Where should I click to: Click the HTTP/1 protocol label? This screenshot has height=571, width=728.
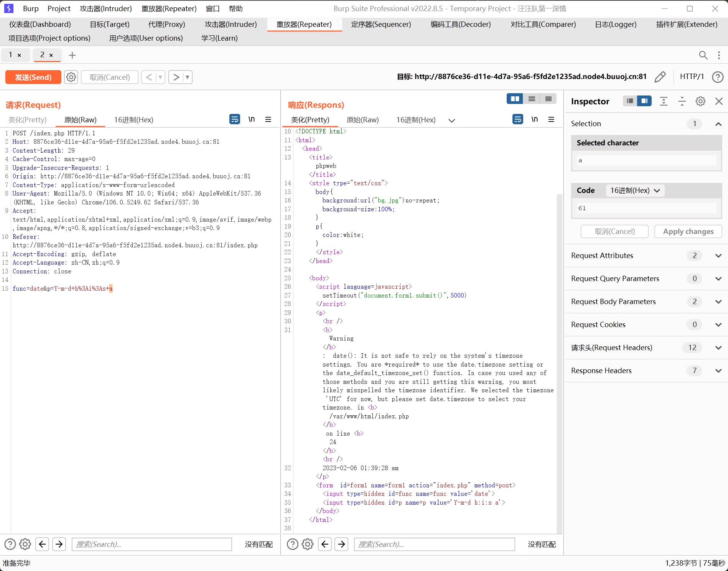692,76
